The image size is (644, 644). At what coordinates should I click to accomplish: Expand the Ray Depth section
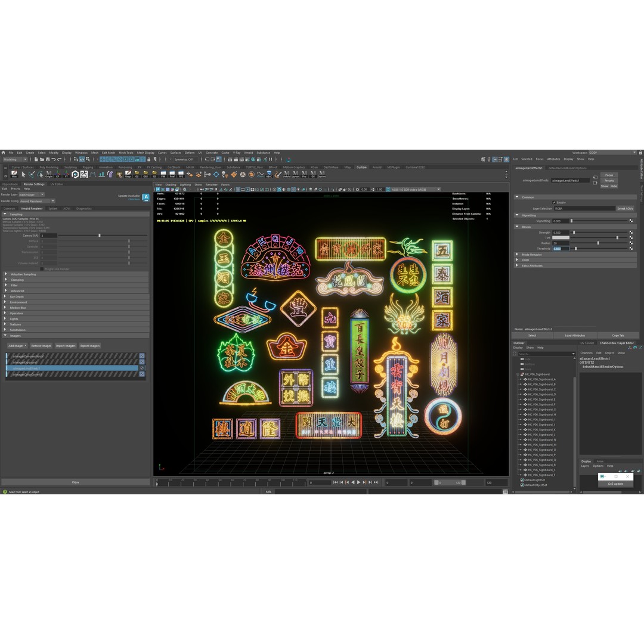(x=6, y=296)
